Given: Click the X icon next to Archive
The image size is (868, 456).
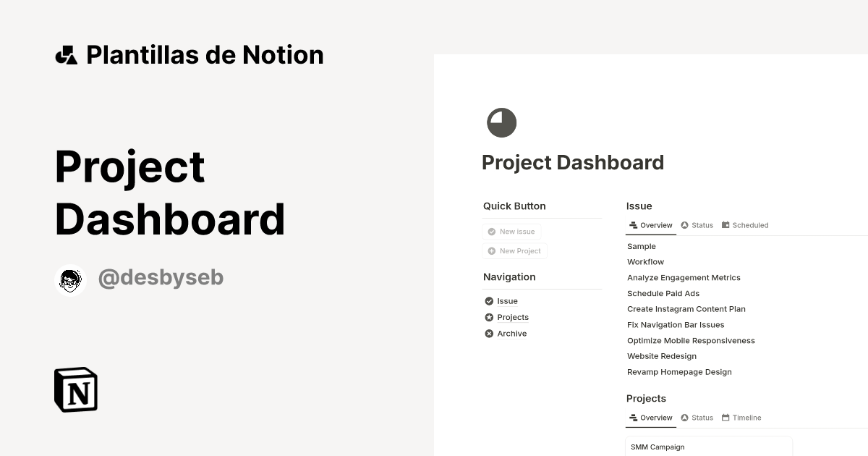Looking at the screenshot, I should click(x=489, y=334).
